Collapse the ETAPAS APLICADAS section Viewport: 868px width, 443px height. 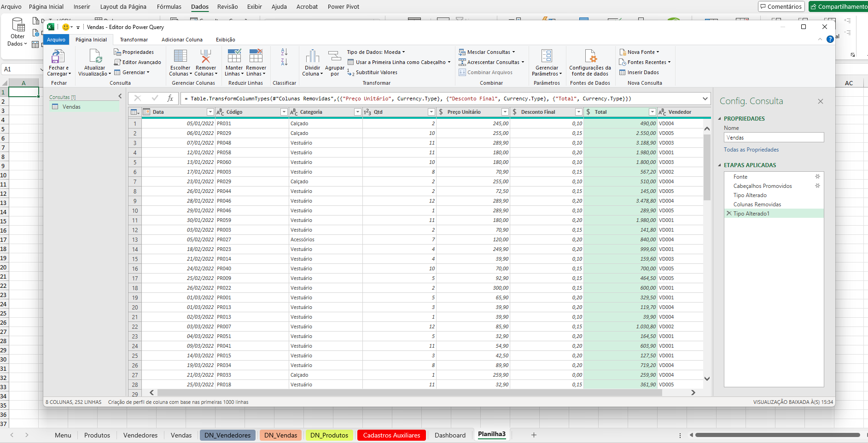(x=720, y=165)
